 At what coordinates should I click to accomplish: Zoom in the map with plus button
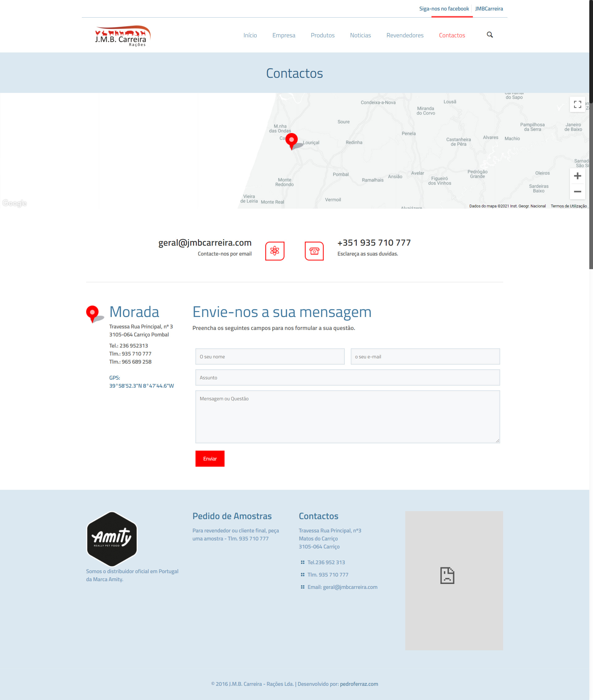577,176
